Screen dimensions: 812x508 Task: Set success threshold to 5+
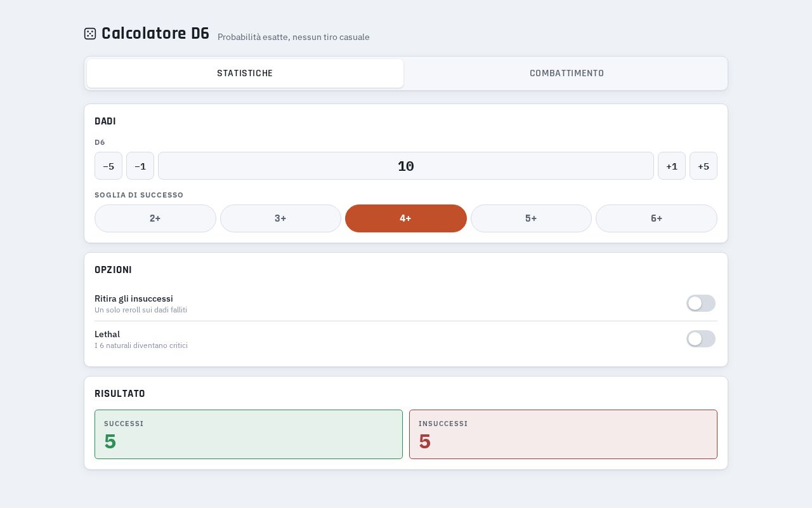531,218
